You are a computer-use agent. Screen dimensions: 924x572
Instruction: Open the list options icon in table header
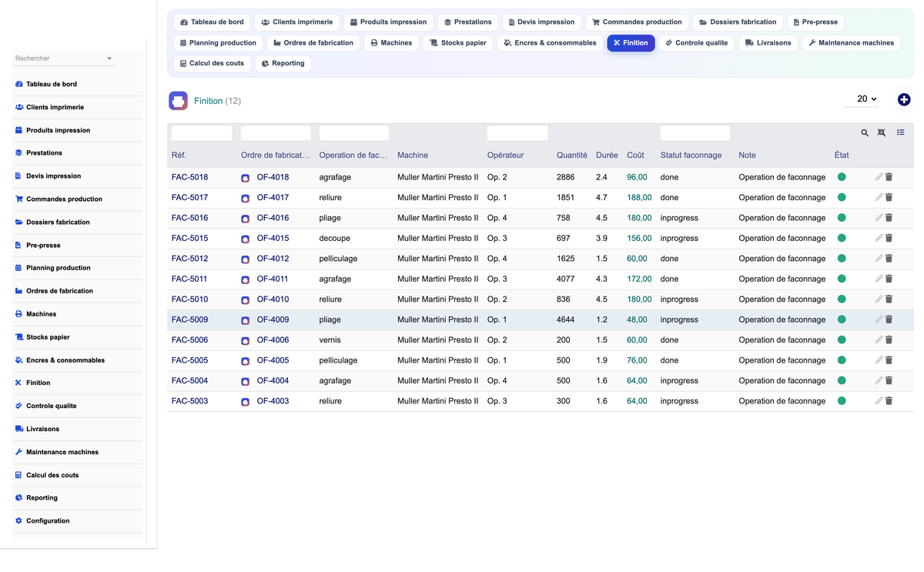click(900, 132)
